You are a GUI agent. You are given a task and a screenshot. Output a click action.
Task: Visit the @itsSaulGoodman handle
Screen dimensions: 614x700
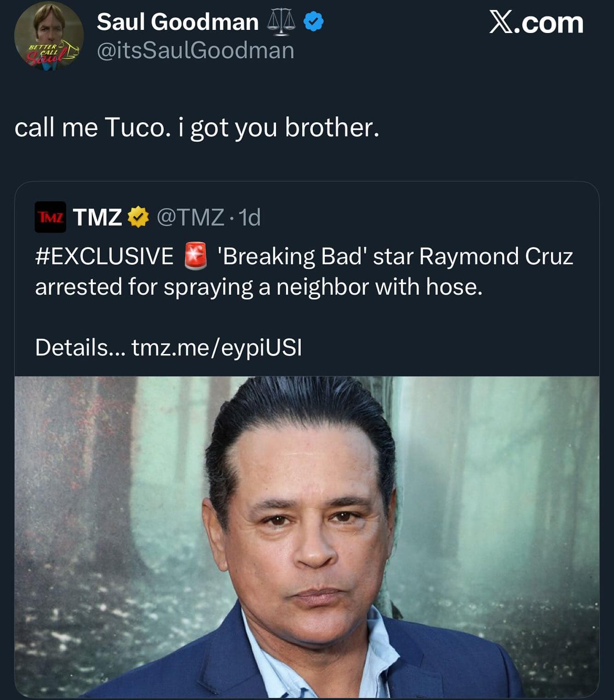pyautogui.click(x=195, y=51)
